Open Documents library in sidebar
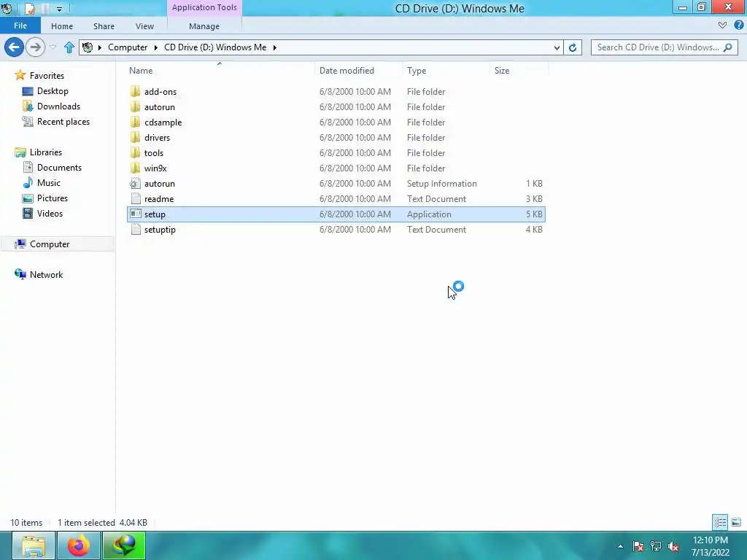747x560 pixels. click(52, 167)
